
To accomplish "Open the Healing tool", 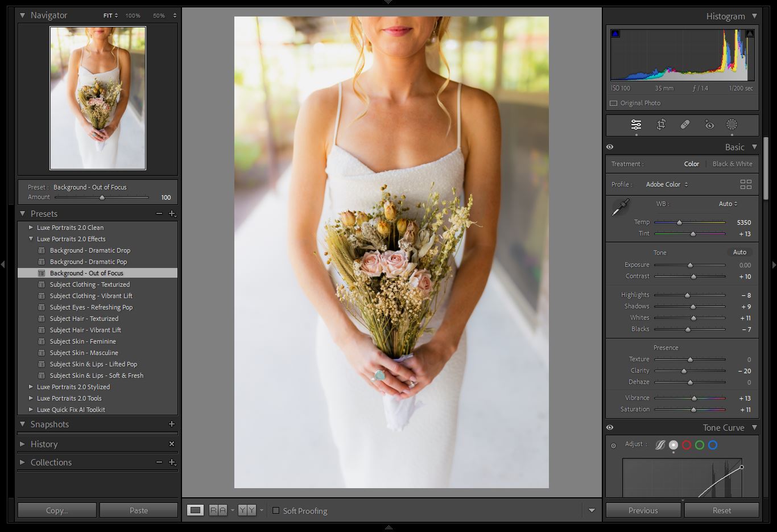I will (x=685, y=125).
